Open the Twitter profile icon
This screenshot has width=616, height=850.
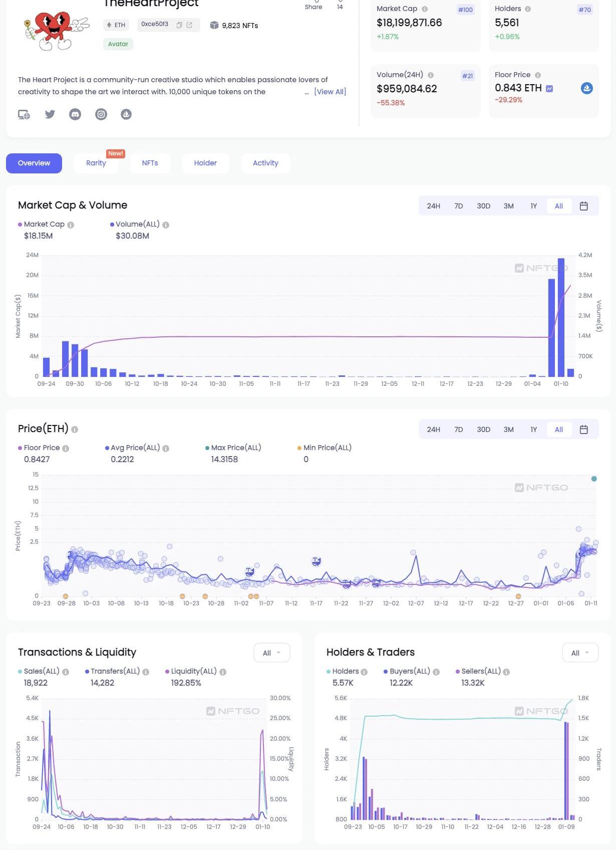pos(50,114)
